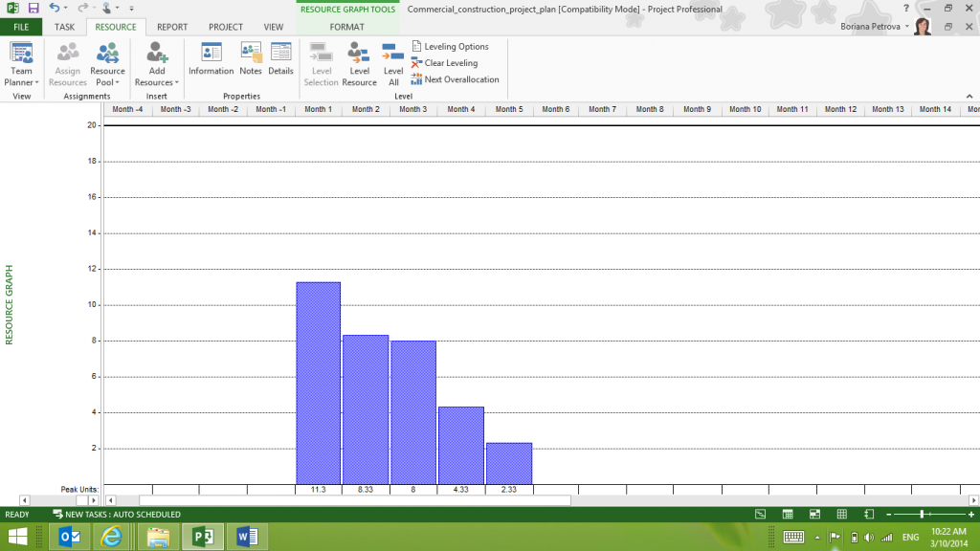Viewport: 980px width, 551px height.
Task: Click Level Resource
Action: [x=360, y=64]
